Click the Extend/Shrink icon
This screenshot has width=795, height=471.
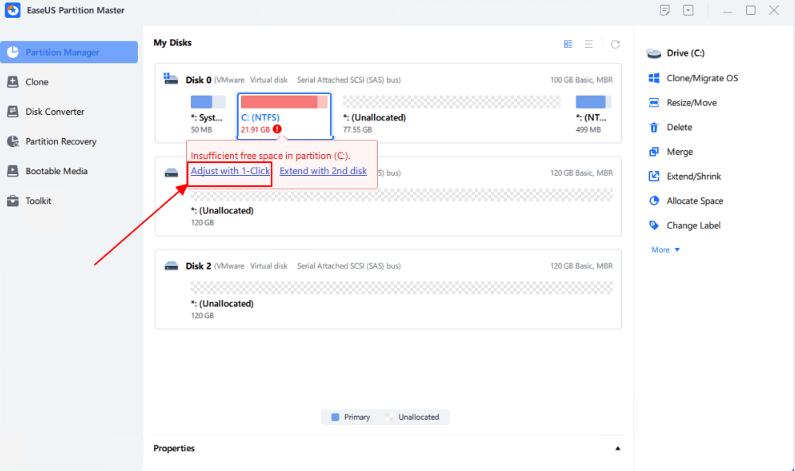654,176
